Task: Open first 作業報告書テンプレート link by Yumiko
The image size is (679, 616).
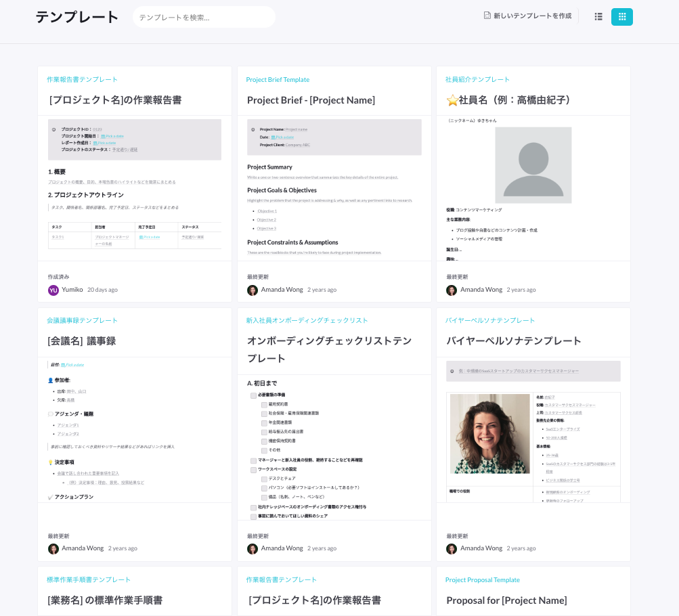Action: 82,80
